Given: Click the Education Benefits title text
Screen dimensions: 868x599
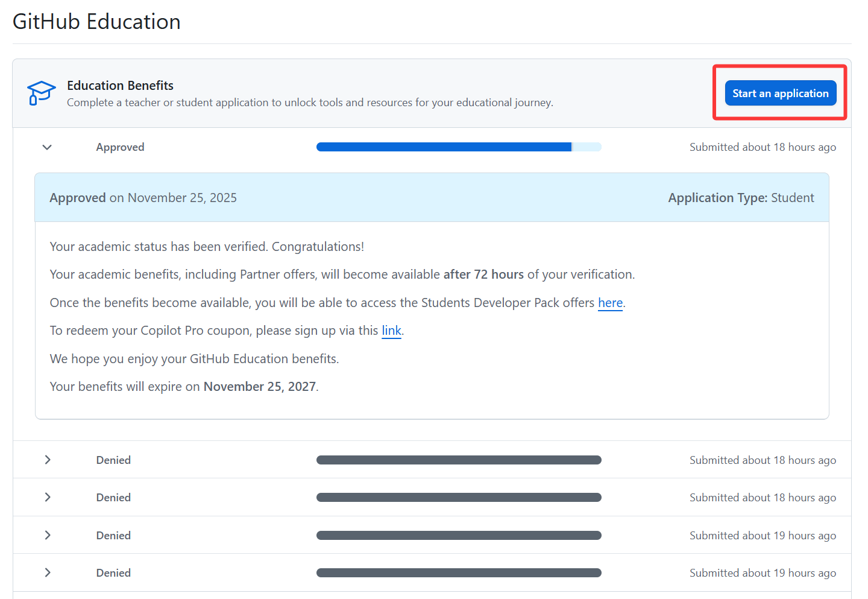Looking at the screenshot, I should pos(120,86).
